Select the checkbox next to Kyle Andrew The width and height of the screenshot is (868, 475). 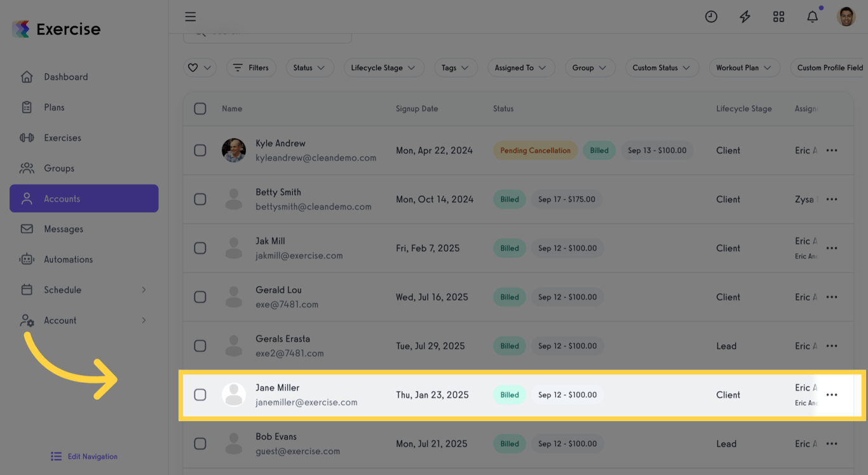click(200, 150)
